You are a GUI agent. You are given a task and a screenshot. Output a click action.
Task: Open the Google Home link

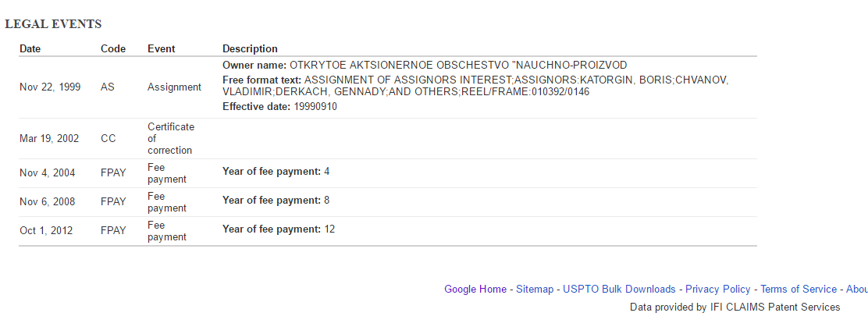[475, 290]
